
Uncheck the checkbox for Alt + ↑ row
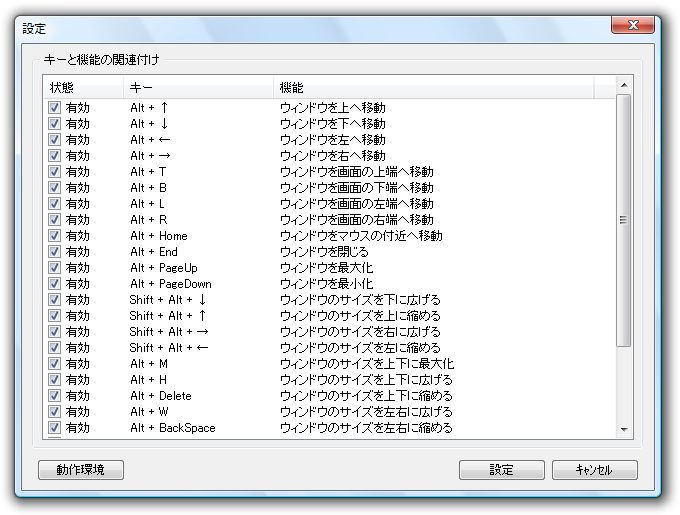click(54, 108)
